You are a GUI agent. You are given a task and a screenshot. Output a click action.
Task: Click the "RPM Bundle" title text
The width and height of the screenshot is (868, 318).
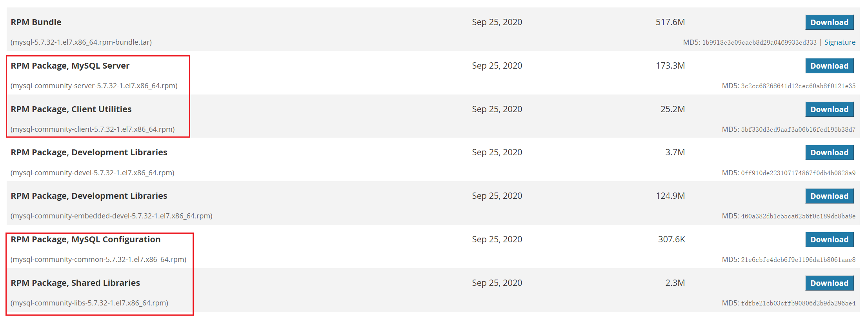coord(36,22)
